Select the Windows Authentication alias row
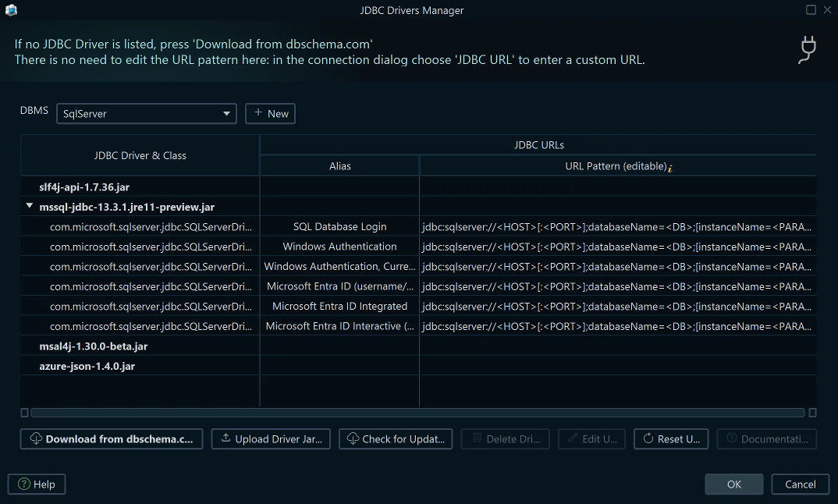 [x=339, y=247]
